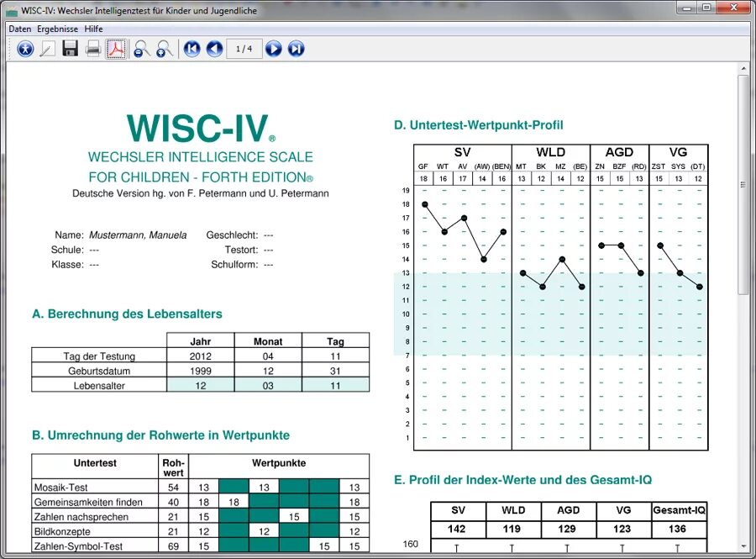
Task: Click Lebensalter months cell 03
Action: [x=268, y=385]
